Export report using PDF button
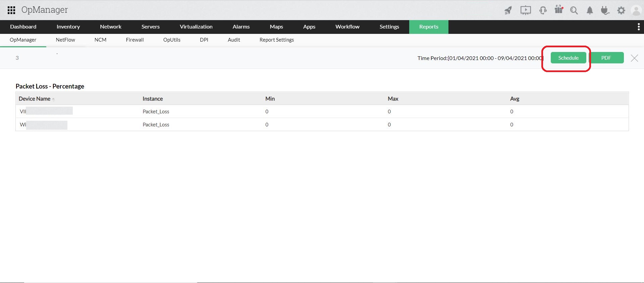Image resolution: width=644 pixels, height=283 pixels. (x=606, y=58)
